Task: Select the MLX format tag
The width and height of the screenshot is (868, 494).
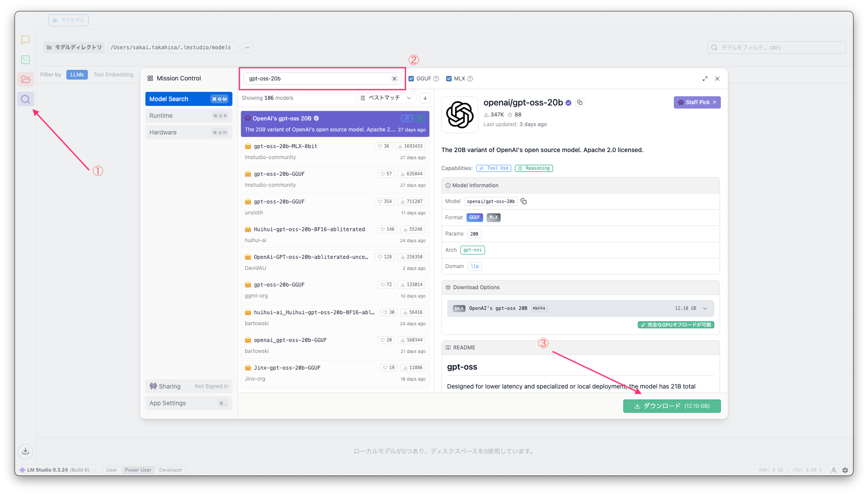Action: pyautogui.click(x=494, y=218)
